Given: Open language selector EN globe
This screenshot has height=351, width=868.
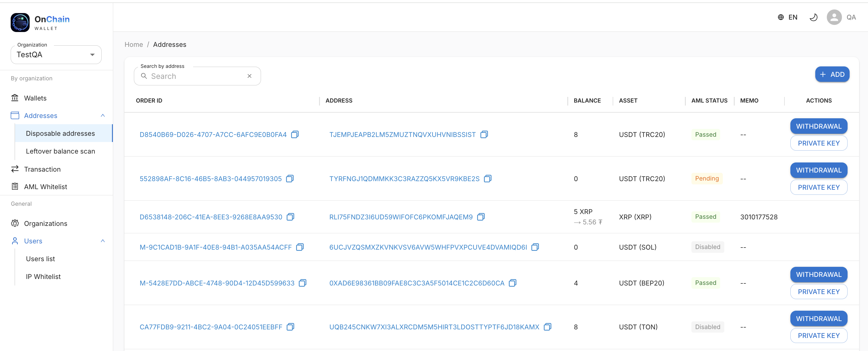Looking at the screenshot, I should 787,17.
